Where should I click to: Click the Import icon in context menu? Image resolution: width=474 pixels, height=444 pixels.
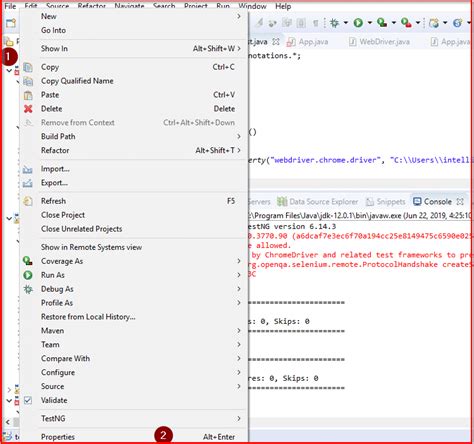[28, 169]
